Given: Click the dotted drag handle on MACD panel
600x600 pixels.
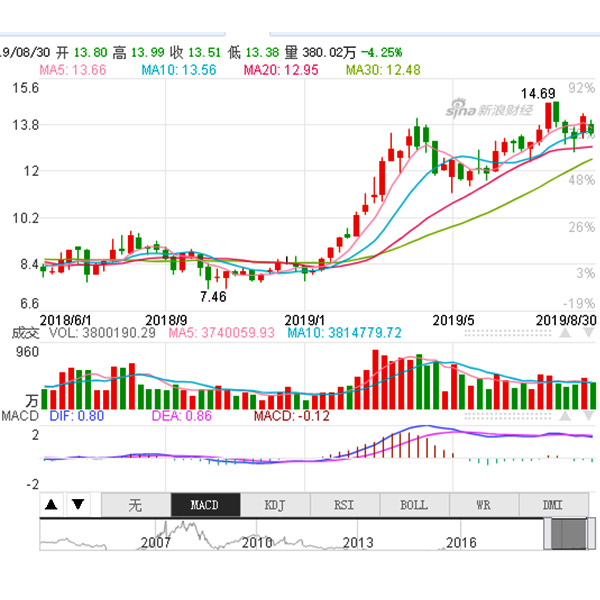Looking at the screenshot, I should point(508,416).
